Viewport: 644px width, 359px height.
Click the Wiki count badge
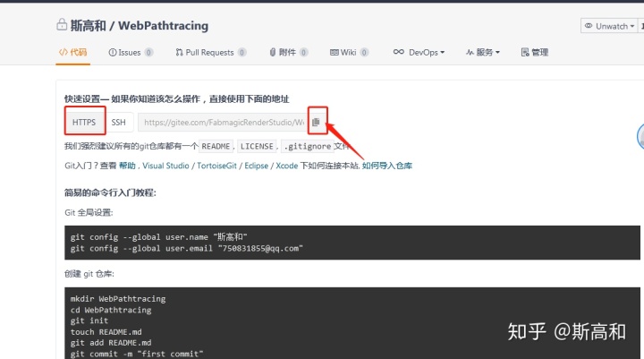[364, 52]
